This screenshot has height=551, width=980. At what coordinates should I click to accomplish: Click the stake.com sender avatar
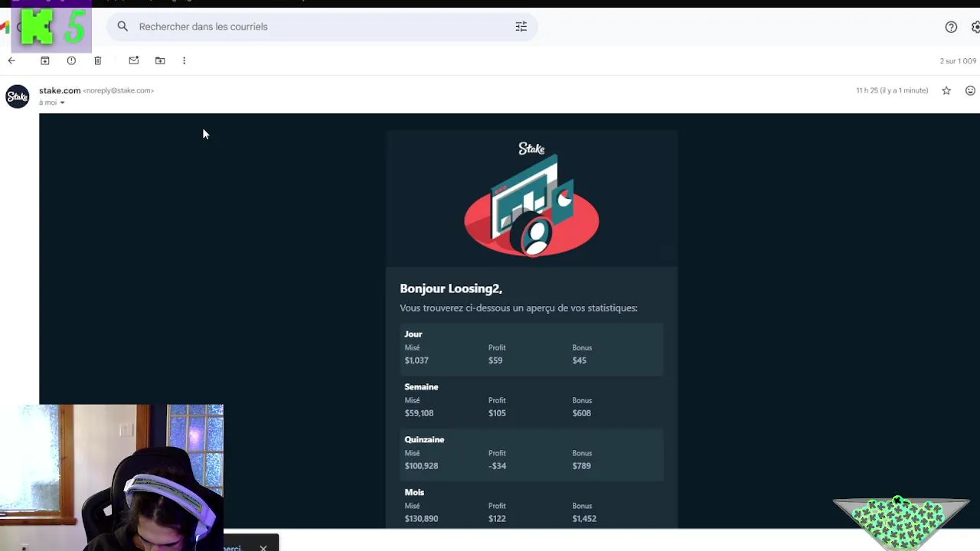click(18, 96)
